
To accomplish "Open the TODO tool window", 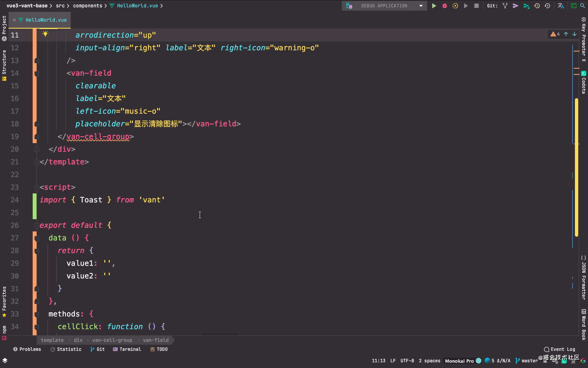I will point(159,349).
